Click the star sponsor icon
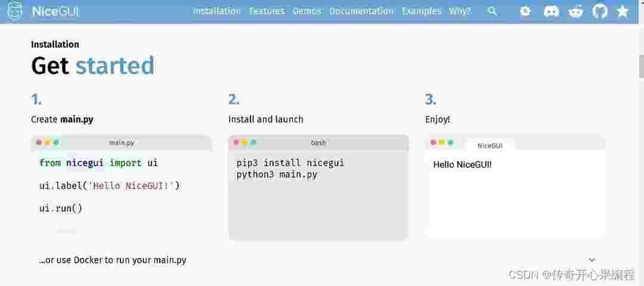Image resolution: width=644 pixels, height=286 pixels. (x=623, y=11)
